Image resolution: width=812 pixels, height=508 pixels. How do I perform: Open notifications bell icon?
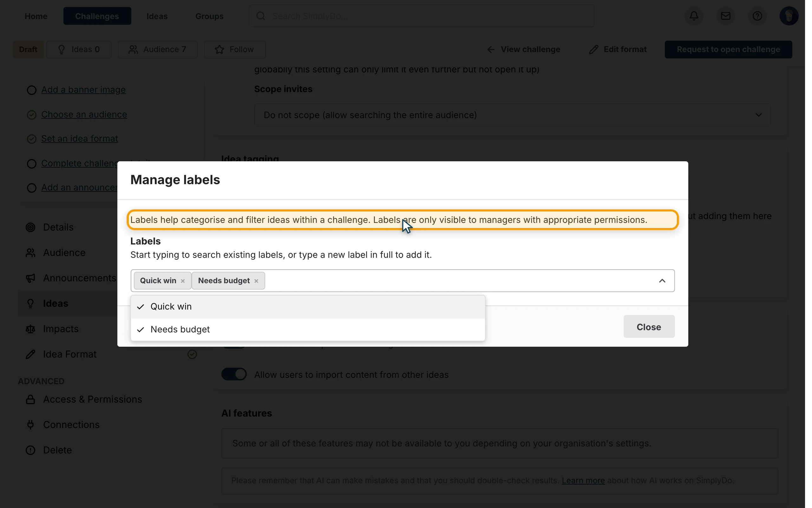coord(694,16)
